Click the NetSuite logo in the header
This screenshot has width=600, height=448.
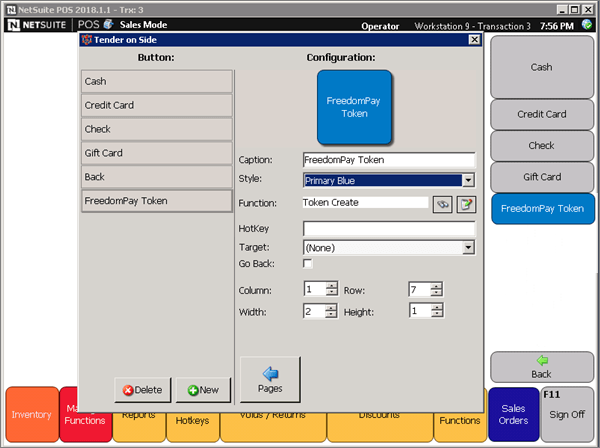pyautogui.click(x=37, y=25)
